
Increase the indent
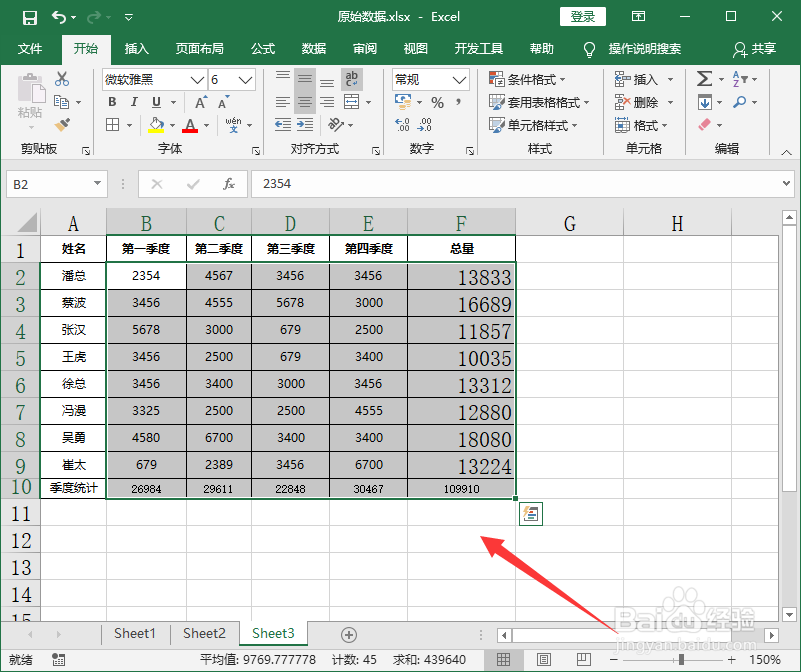(305, 125)
